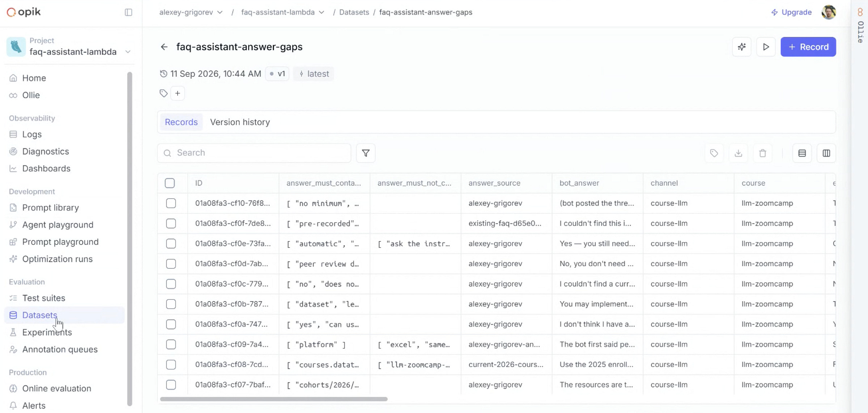868x413 pixels.
Task: Run dataset with the play icon button
Action: point(766,47)
